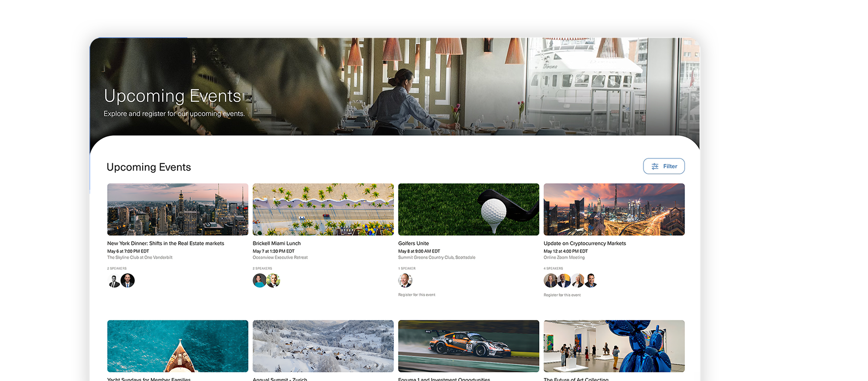Open Brickell Miami Lunch beach thumbnail

point(323,209)
